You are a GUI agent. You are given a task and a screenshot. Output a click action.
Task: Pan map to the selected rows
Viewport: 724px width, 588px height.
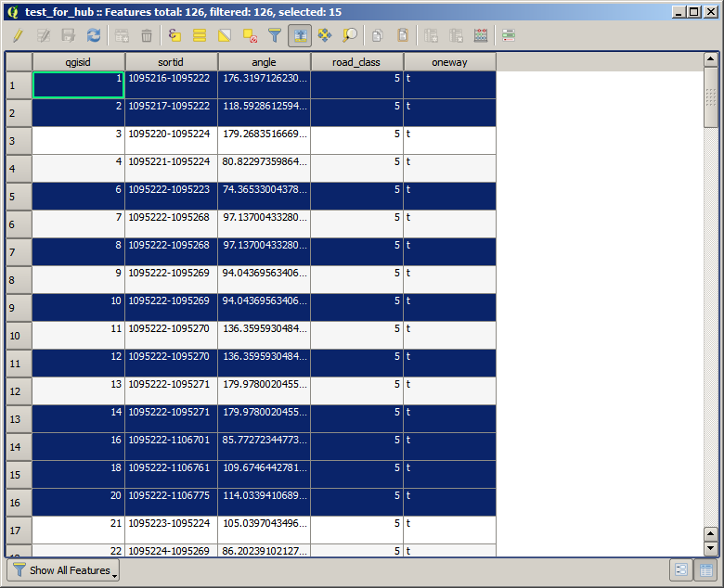(x=325, y=35)
